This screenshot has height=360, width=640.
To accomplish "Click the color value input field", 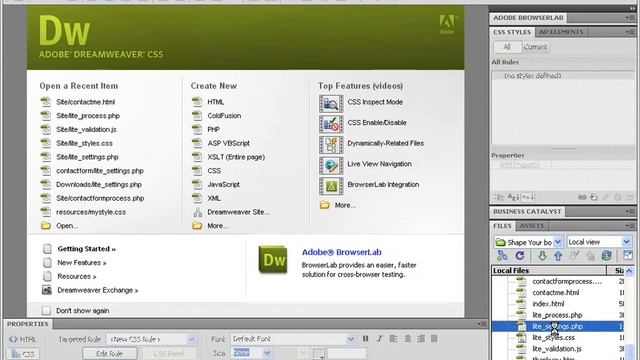I will pyautogui.click(x=347, y=353).
